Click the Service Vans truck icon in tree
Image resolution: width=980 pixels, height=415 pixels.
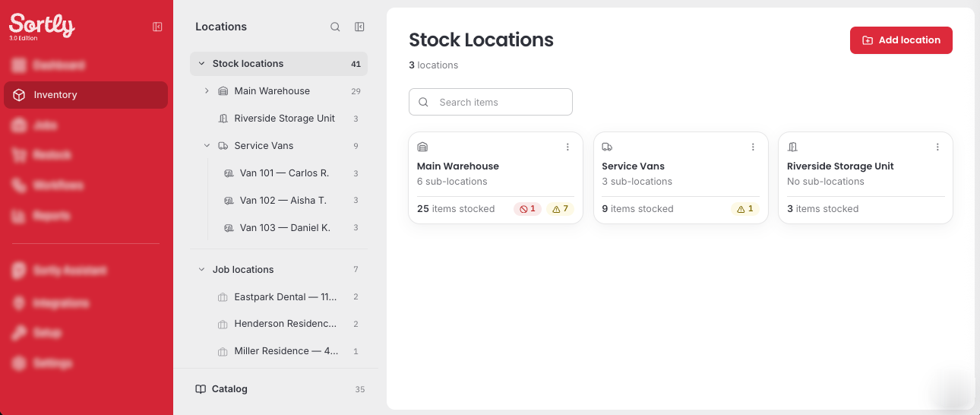tap(223, 146)
